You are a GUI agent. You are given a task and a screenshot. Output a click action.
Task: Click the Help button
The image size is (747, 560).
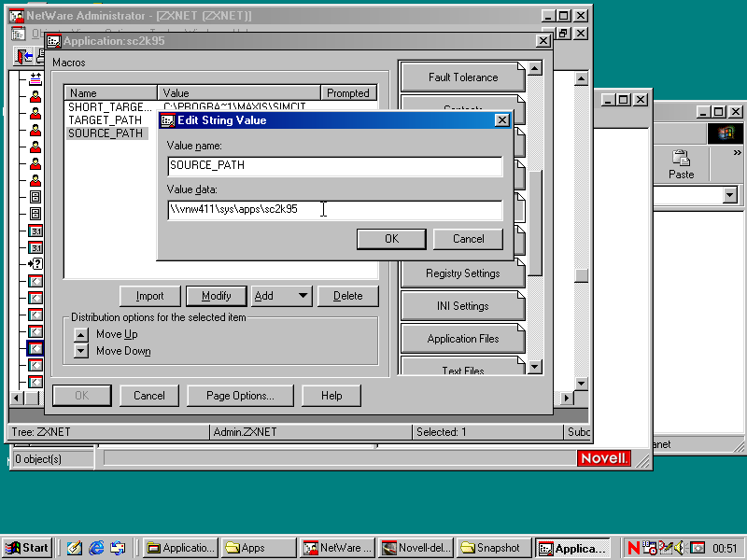click(x=331, y=396)
